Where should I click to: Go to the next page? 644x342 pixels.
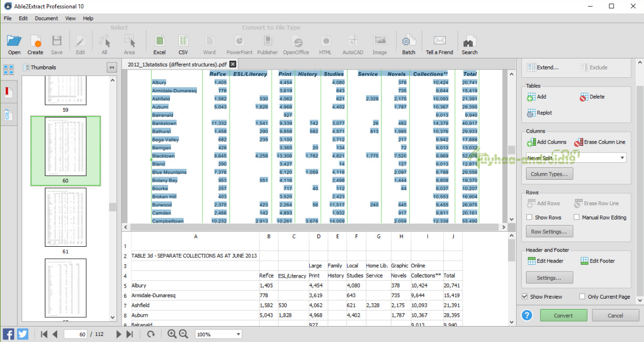[x=119, y=334]
